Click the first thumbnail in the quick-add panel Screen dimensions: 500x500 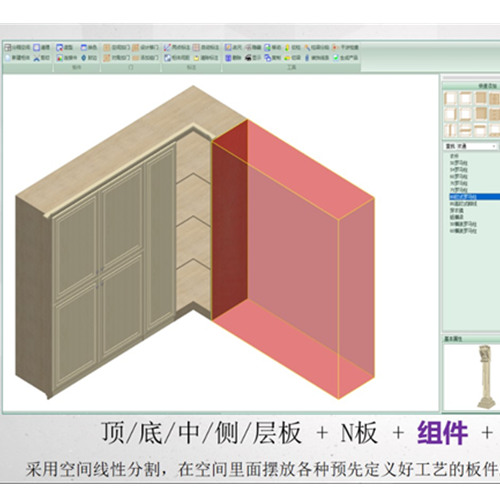tap(450, 99)
